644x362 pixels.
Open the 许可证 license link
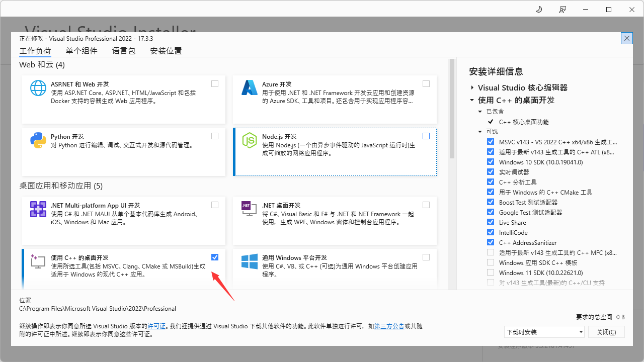point(156,326)
